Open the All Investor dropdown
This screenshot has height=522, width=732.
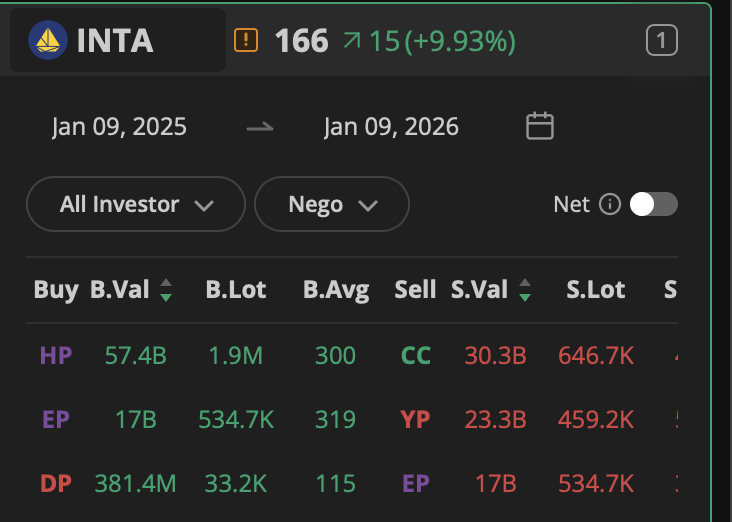[x=136, y=204]
